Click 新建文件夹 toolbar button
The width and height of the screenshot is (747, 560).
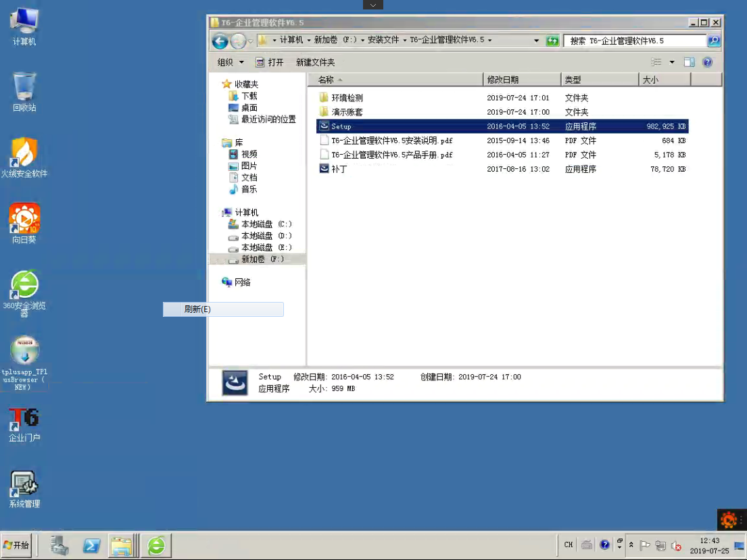tap(316, 62)
